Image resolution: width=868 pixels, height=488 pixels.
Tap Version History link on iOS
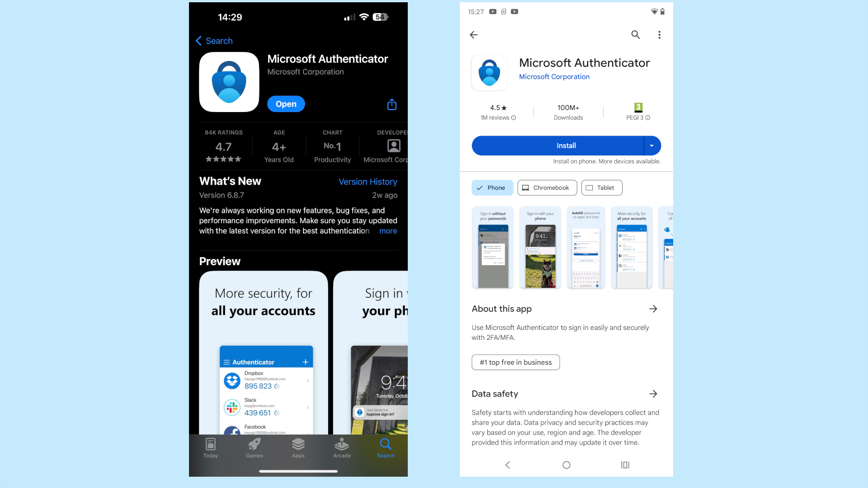tap(367, 182)
